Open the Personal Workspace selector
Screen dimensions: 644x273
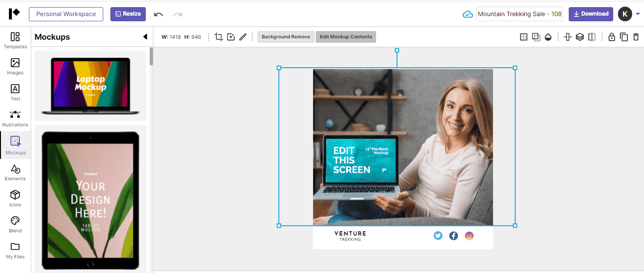pos(66,14)
